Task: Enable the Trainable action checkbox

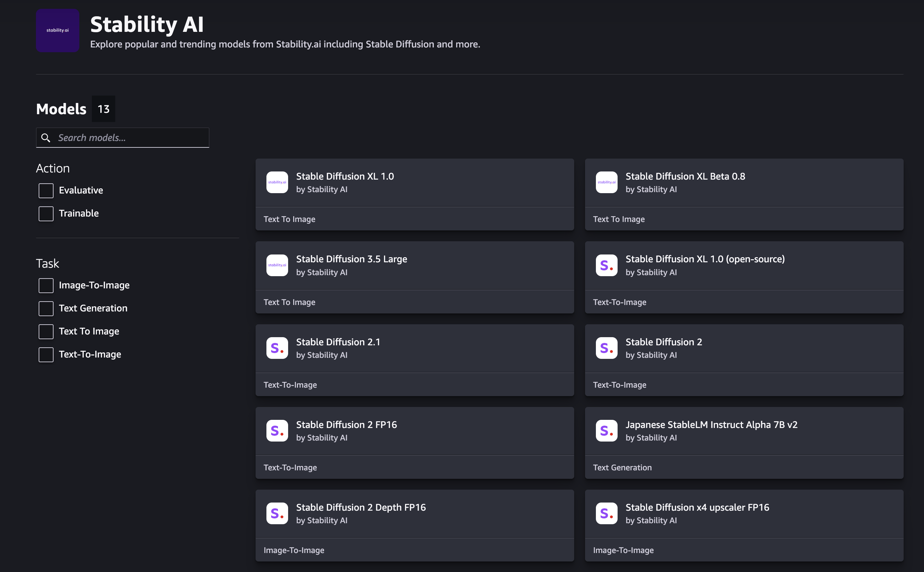Action: pyautogui.click(x=45, y=213)
